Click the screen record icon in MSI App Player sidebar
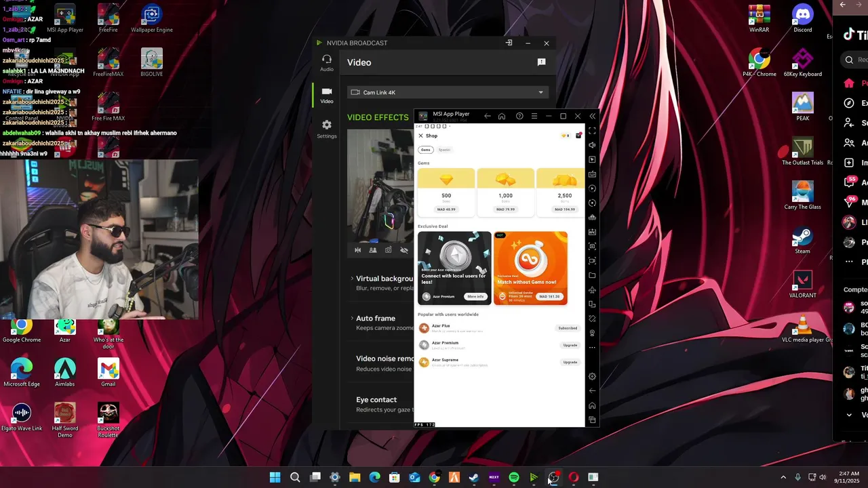 click(592, 260)
